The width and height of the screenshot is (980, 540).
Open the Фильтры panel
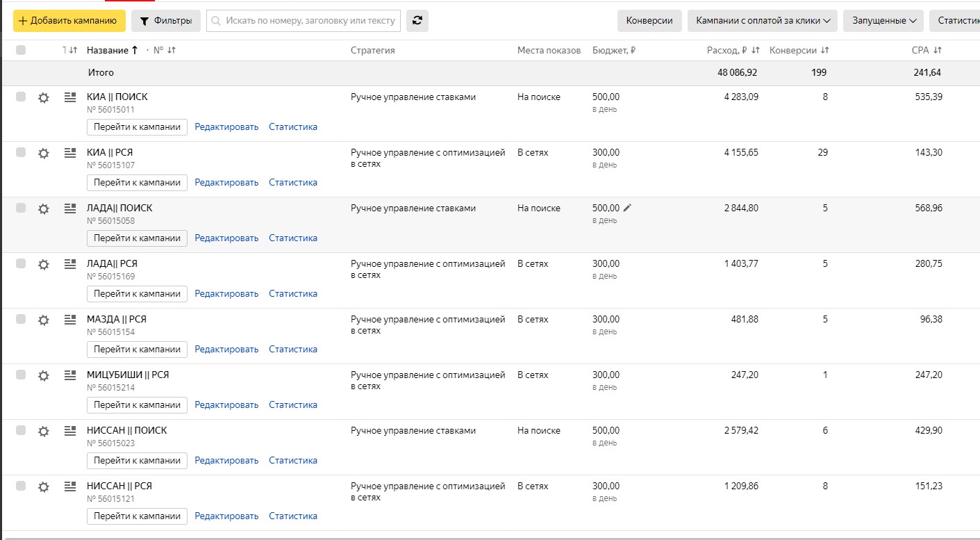click(166, 21)
